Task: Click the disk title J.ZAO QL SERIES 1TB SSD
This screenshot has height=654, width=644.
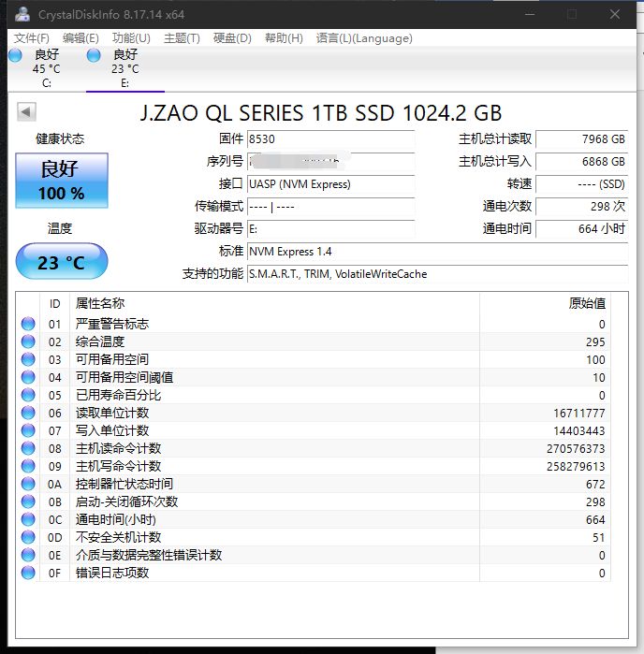Action: click(321, 113)
